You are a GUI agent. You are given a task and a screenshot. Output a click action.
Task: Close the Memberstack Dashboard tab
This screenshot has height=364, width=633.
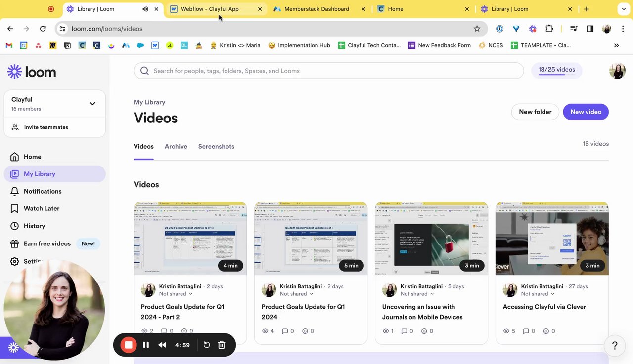pyautogui.click(x=363, y=9)
